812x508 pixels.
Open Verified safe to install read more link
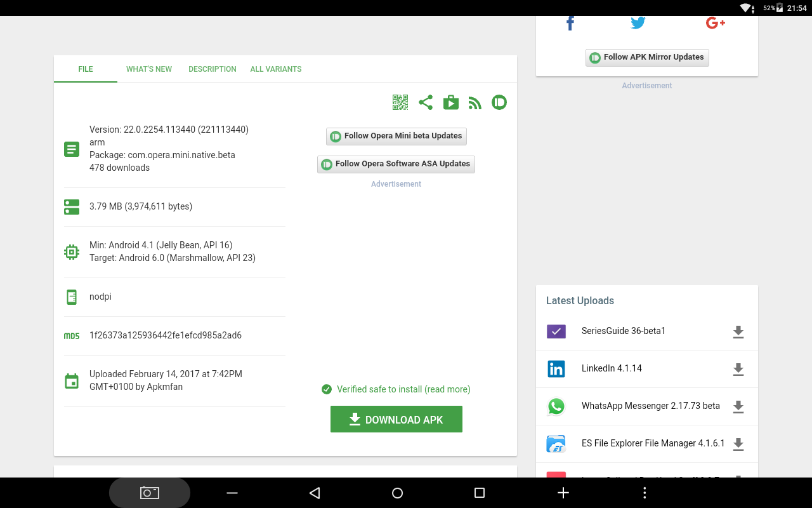403,389
